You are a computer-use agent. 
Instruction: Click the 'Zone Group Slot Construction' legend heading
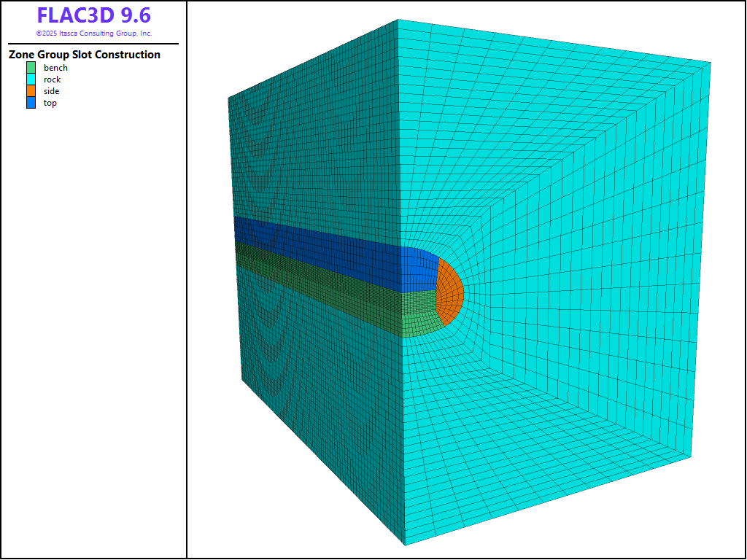85,55
